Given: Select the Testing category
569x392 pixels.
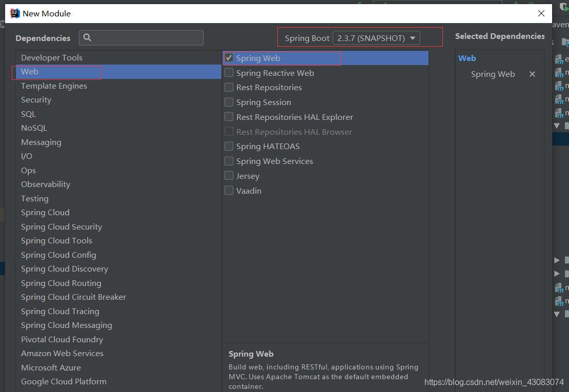Looking at the screenshot, I should (x=118, y=198).
